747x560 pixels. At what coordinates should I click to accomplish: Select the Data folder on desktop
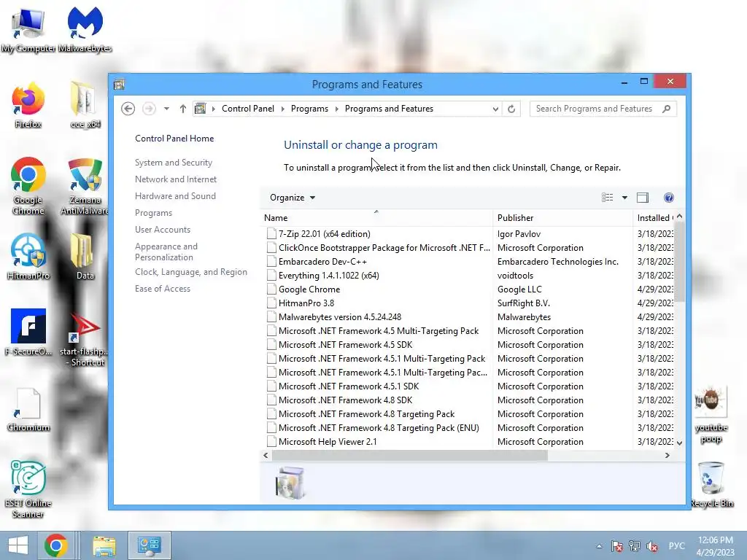[x=85, y=256]
